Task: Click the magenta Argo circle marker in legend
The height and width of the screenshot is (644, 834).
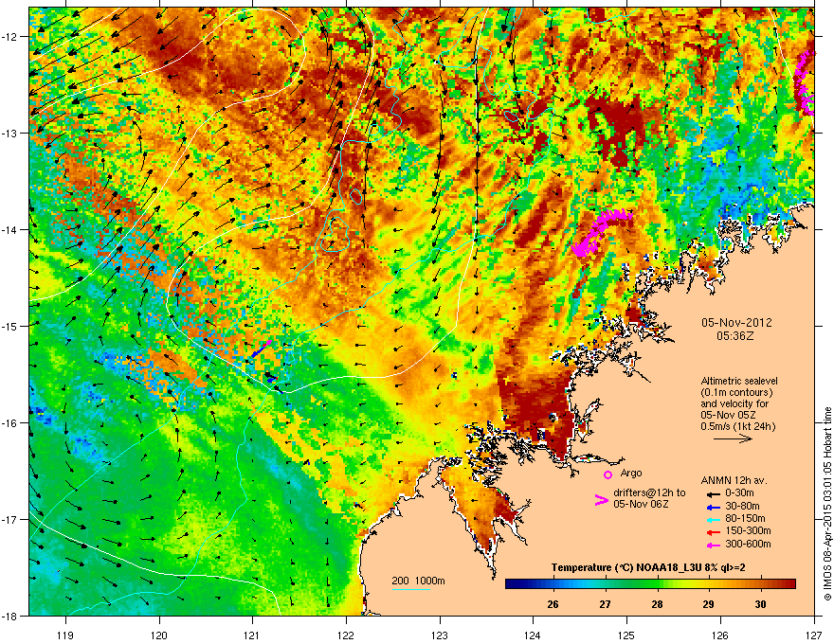Action: (x=607, y=474)
